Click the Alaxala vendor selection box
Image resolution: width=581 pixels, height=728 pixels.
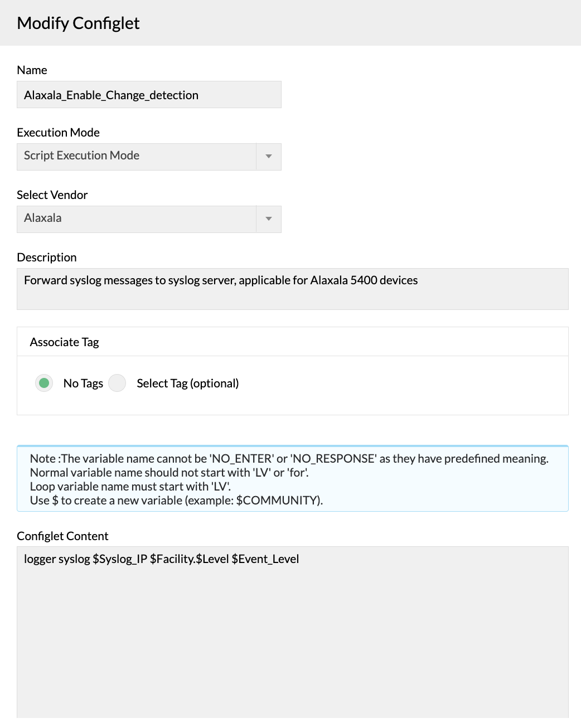(137, 219)
